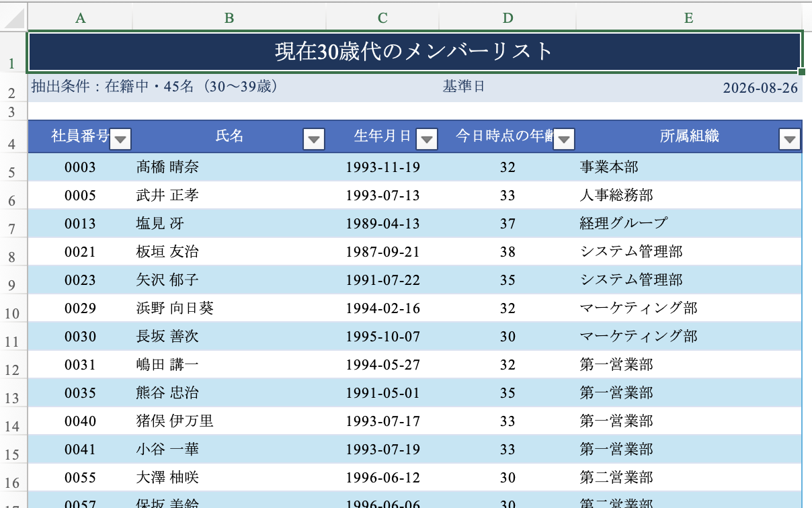Click the 社員番号 header cell
The width and height of the screenshot is (812, 508).
(x=81, y=136)
